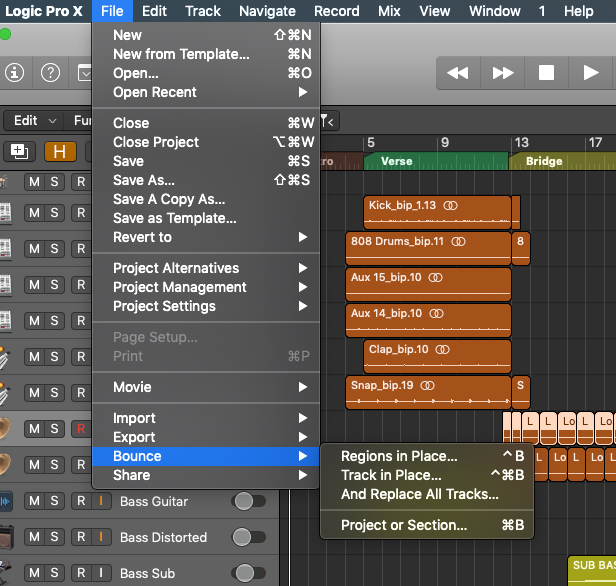This screenshot has height=586, width=616.
Task: Click loop icon on Clap_bip.10 region
Action: pyautogui.click(x=442, y=350)
